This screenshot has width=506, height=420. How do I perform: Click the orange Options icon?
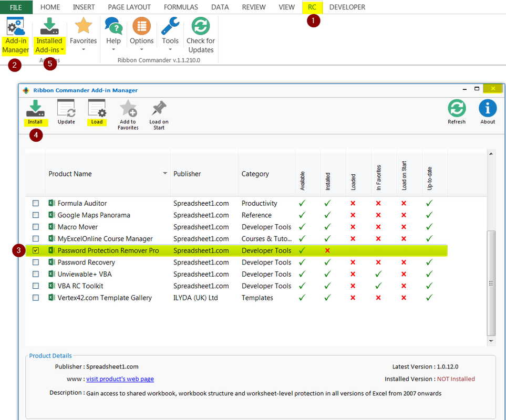click(142, 26)
